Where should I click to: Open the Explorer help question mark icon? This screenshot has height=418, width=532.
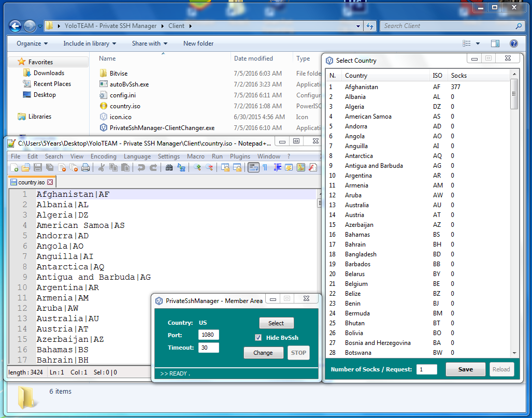[513, 44]
